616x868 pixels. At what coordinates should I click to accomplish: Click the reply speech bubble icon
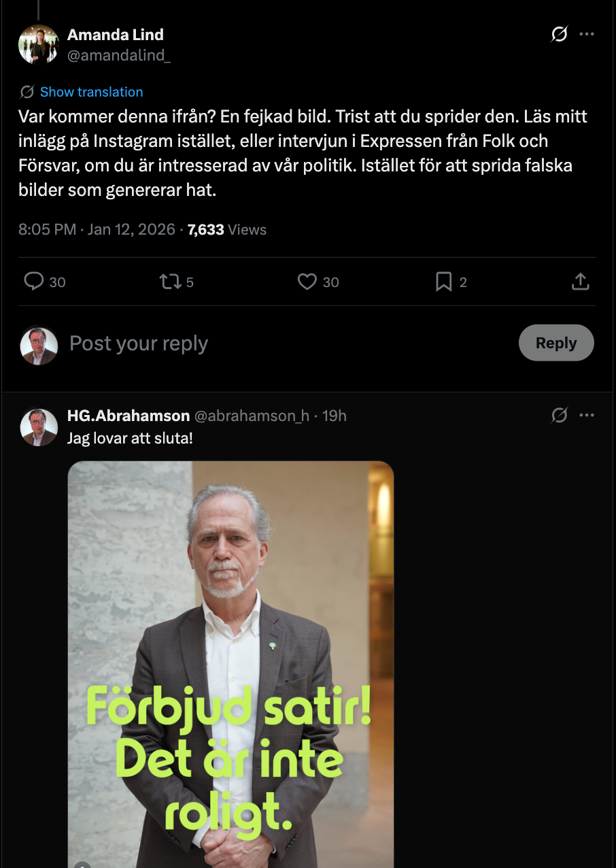click(33, 282)
